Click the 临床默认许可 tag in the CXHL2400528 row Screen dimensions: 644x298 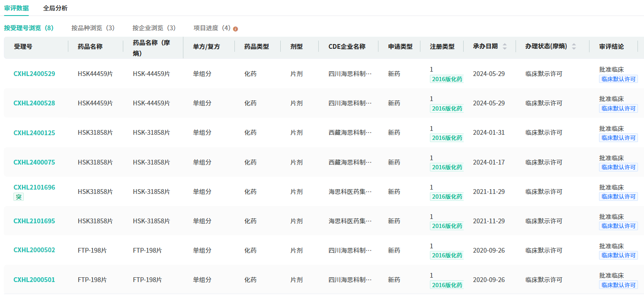click(618, 108)
